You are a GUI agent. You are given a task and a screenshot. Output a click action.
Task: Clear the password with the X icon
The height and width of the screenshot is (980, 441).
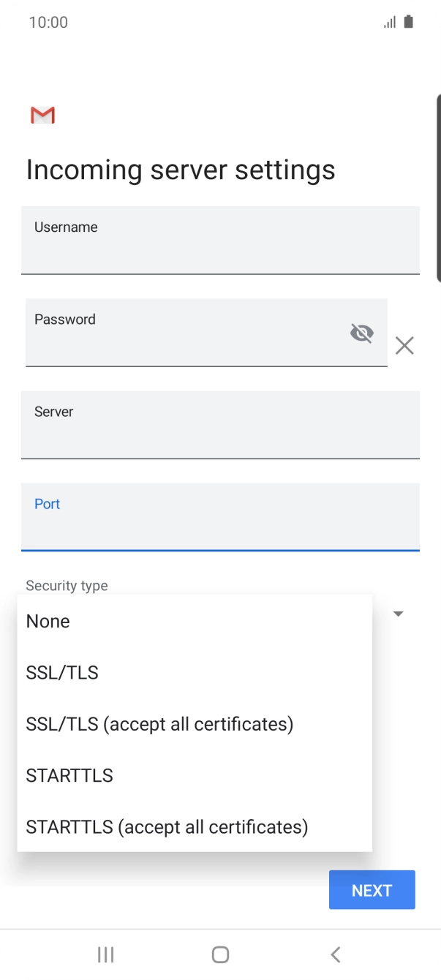click(x=404, y=345)
